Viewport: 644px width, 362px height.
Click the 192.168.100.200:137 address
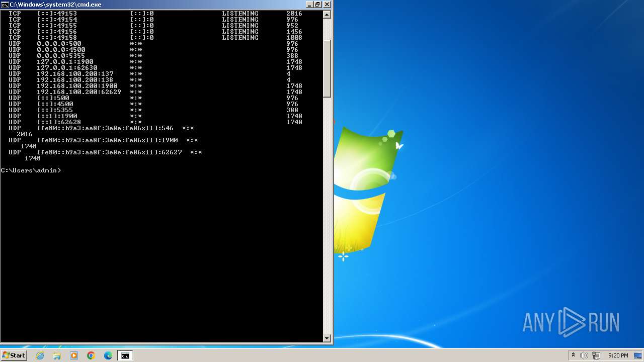click(x=75, y=74)
